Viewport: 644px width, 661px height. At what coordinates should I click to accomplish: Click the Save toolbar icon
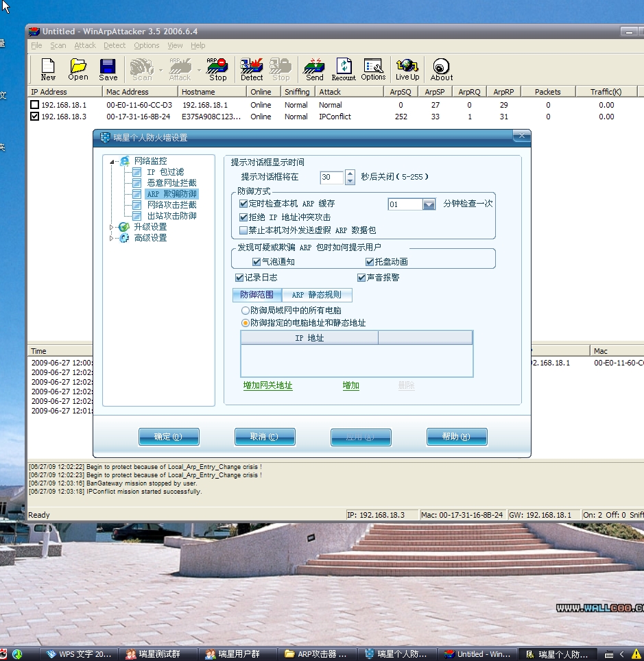[x=108, y=69]
